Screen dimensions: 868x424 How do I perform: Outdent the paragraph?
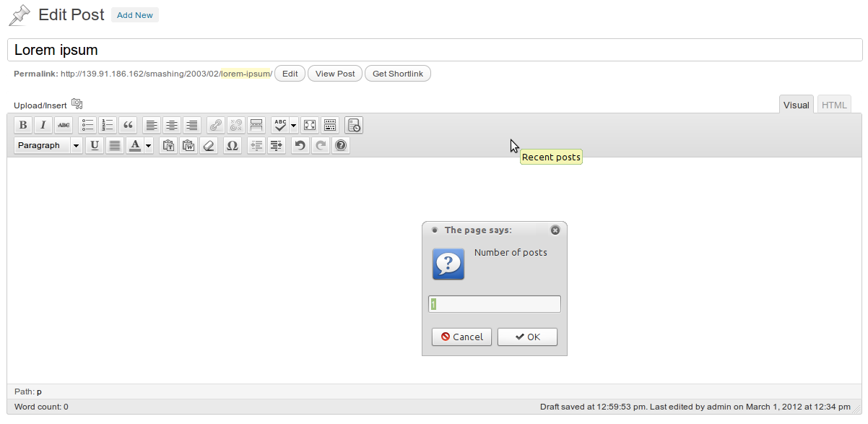click(x=256, y=145)
